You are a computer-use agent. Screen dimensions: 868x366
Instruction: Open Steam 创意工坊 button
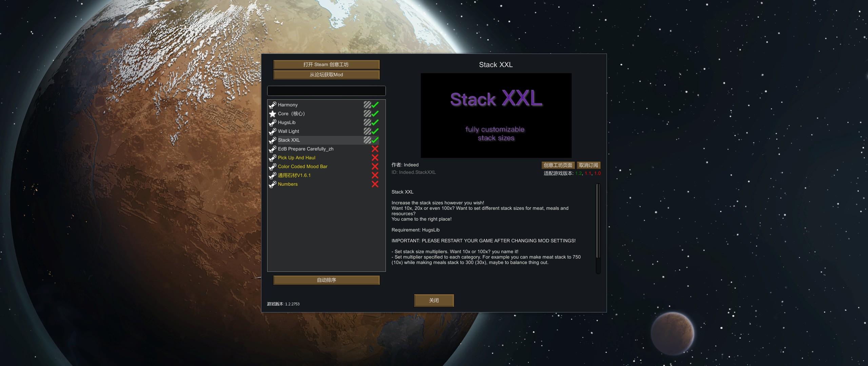[326, 65]
